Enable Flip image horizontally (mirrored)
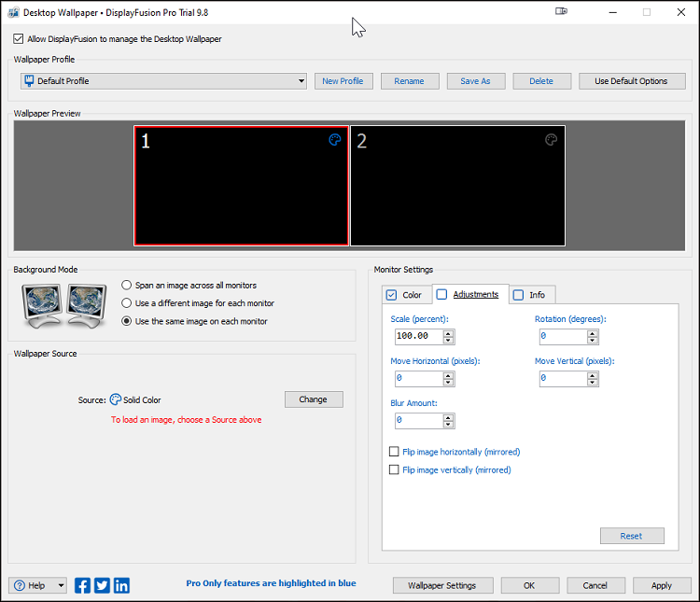The height and width of the screenshot is (602, 700). point(394,452)
